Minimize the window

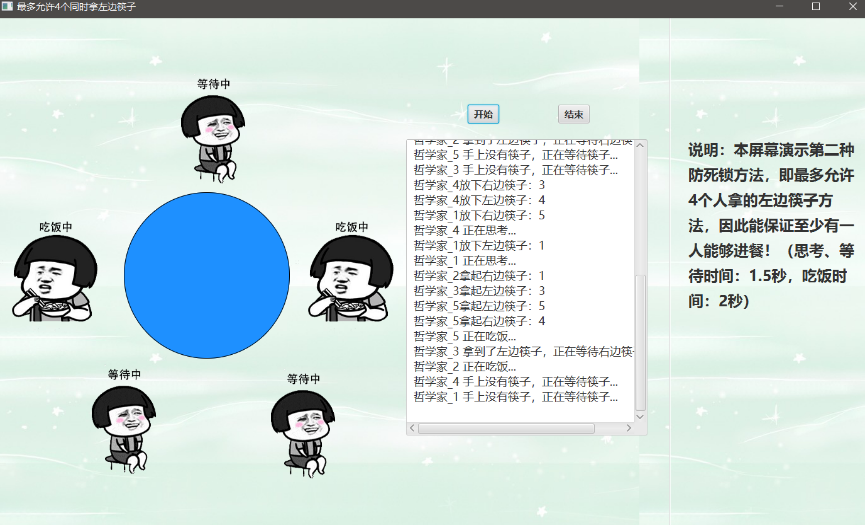pos(779,7)
